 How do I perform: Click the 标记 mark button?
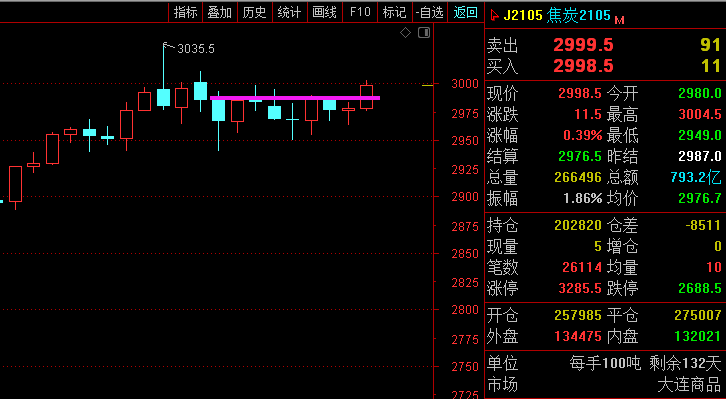click(x=394, y=12)
